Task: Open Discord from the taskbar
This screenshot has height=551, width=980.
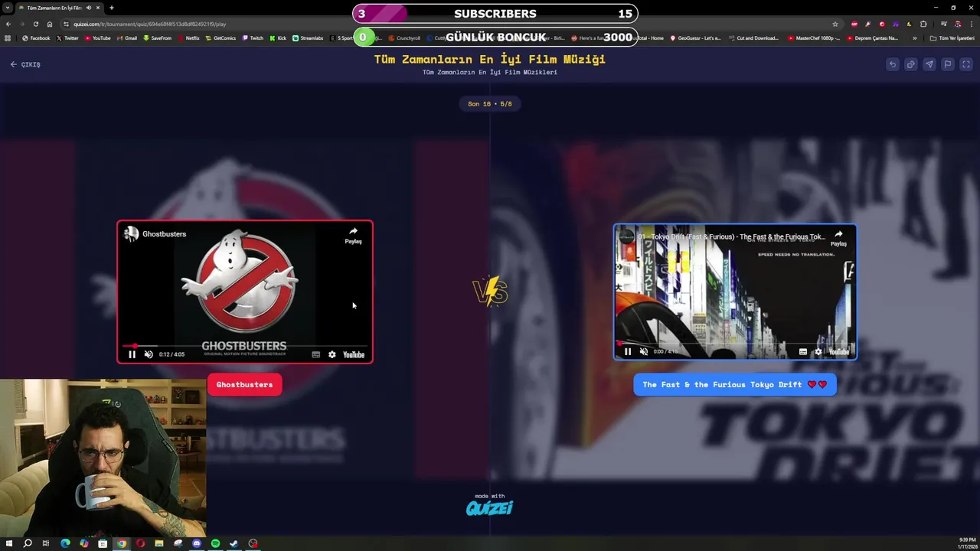Action: pyautogui.click(x=197, y=543)
